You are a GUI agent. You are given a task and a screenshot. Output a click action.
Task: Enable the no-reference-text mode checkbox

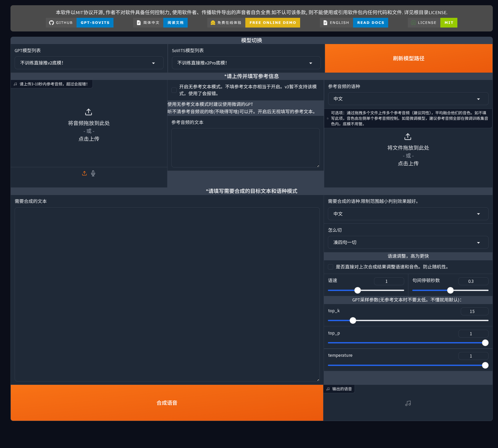coord(174,90)
